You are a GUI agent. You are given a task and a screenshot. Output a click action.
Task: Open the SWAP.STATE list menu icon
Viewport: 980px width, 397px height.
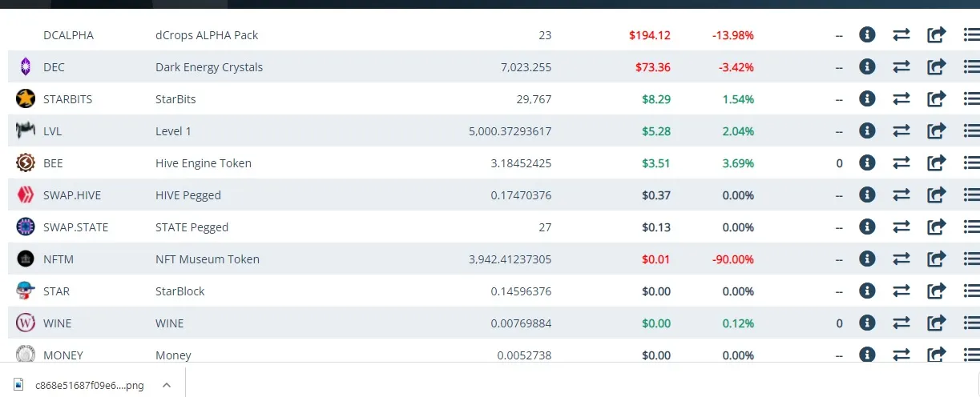[x=971, y=227]
